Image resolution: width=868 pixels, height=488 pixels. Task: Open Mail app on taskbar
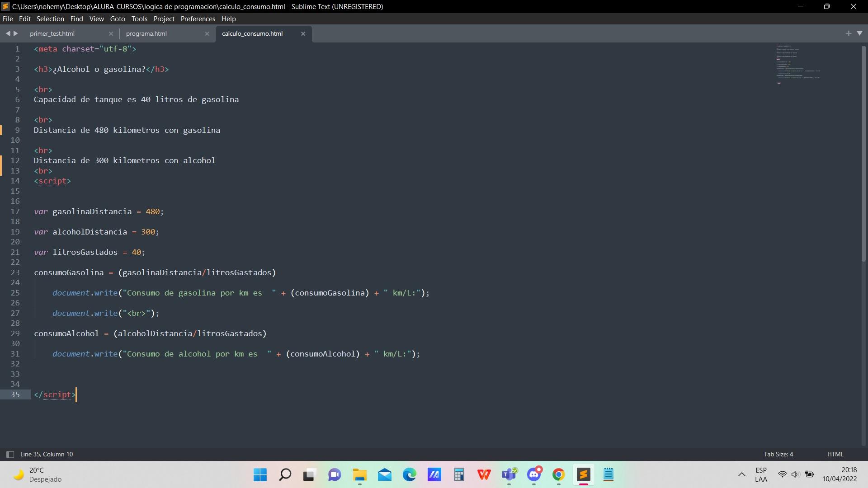click(x=385, y=474)
